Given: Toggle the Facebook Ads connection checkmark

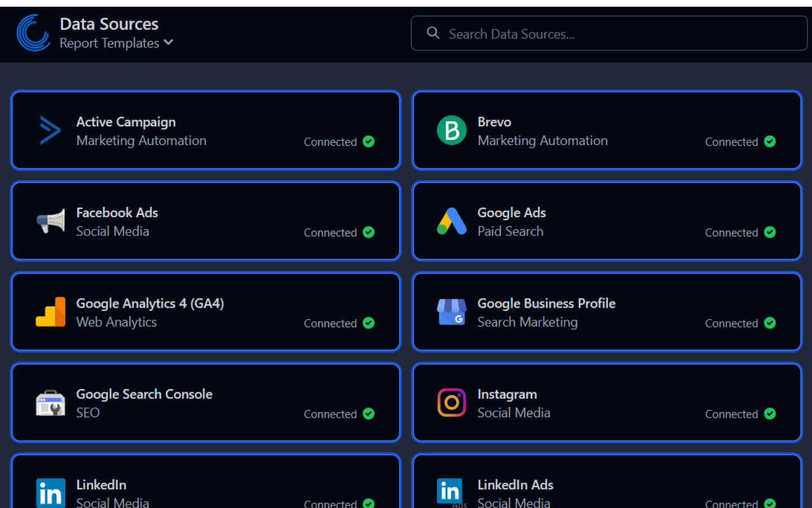Looking at the screenshot, I should click(x=369, y=232).
